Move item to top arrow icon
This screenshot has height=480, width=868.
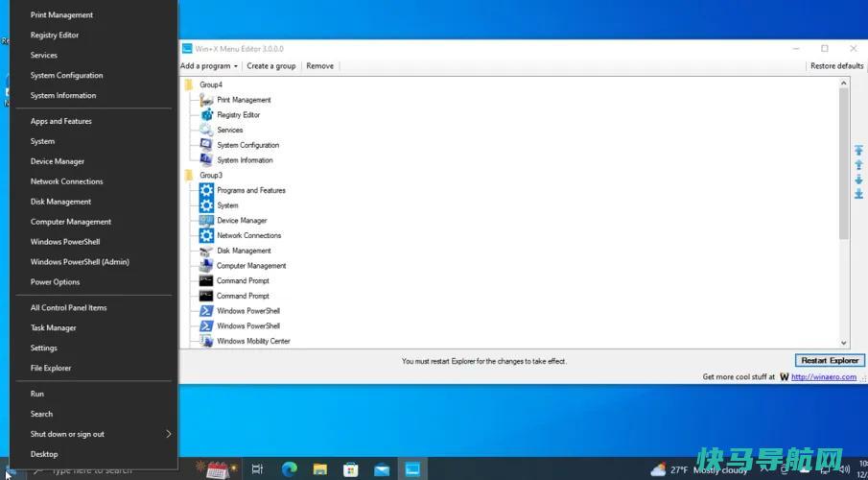(x=858, y=150)
